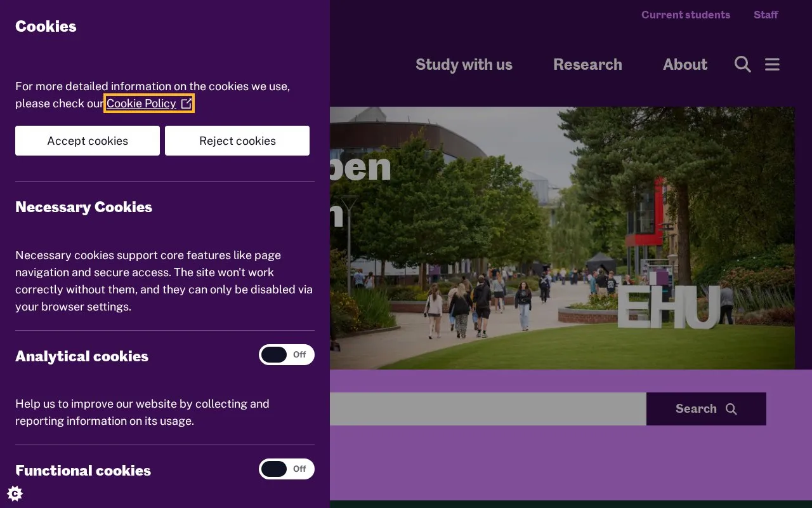Open the cookie settings gear icon

click(15, 493)
